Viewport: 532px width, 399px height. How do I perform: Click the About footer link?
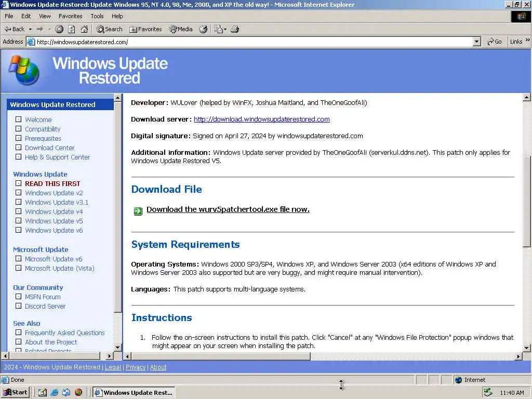[x=158, y=367]
